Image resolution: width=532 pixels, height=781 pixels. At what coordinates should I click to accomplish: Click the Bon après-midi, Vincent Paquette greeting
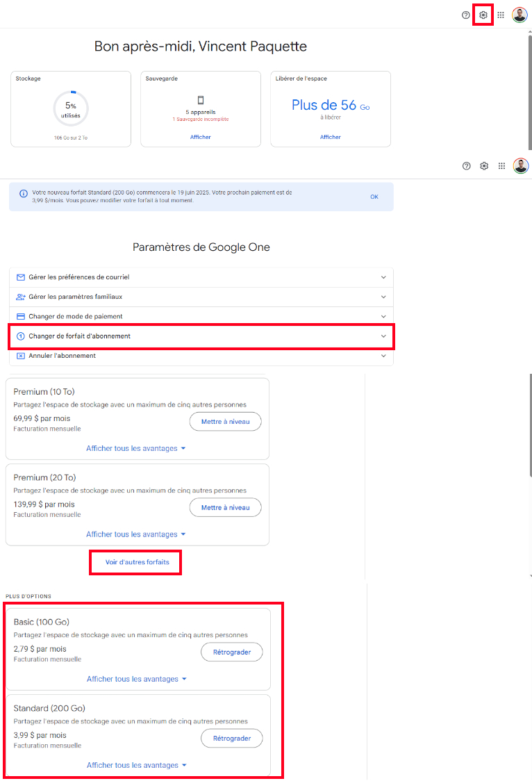(201, 47)
